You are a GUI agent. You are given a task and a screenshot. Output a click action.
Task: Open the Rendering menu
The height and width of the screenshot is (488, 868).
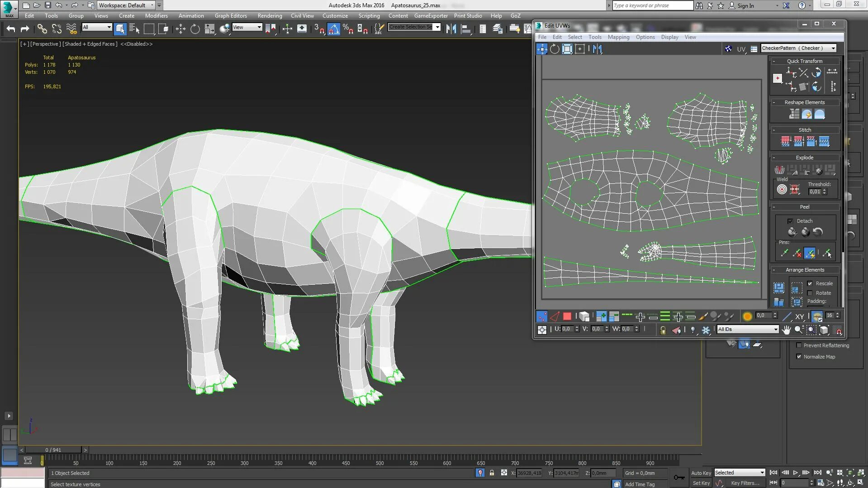pyautogui.click(x=270, y=15)
